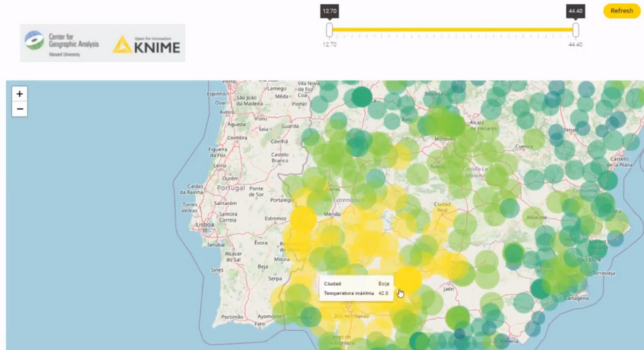The image size is (644, 350).
Task: Click the 'Estremoz' map label
Action: tap(276, 219)
